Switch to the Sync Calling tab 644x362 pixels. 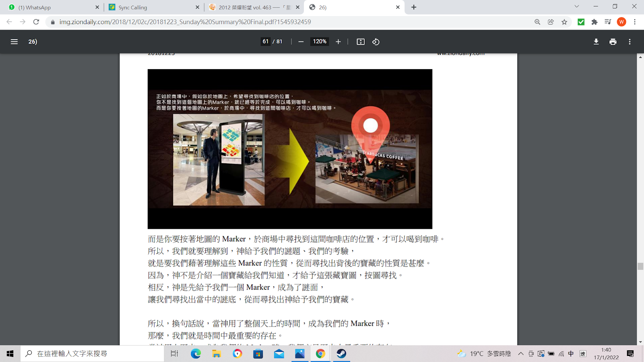(153, 7)
